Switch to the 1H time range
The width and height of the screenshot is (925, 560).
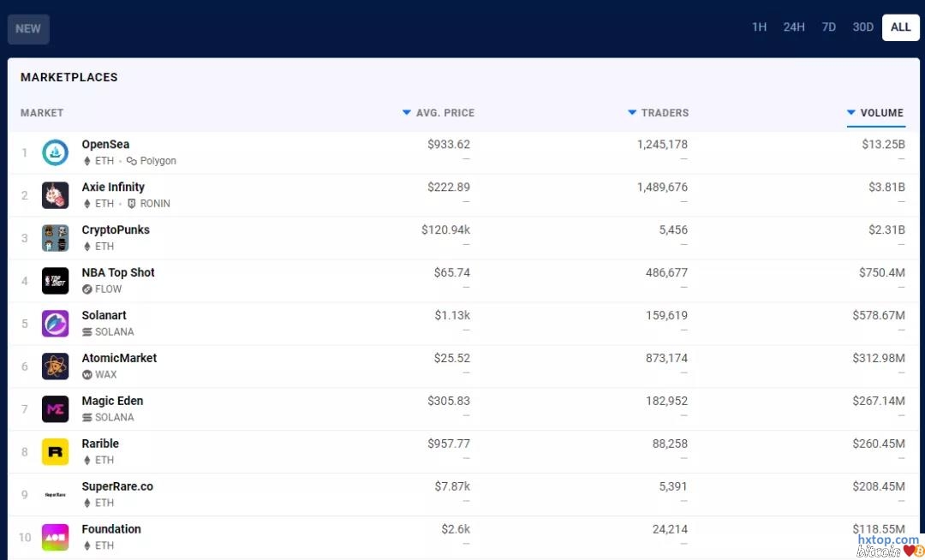tap(759, 27)
